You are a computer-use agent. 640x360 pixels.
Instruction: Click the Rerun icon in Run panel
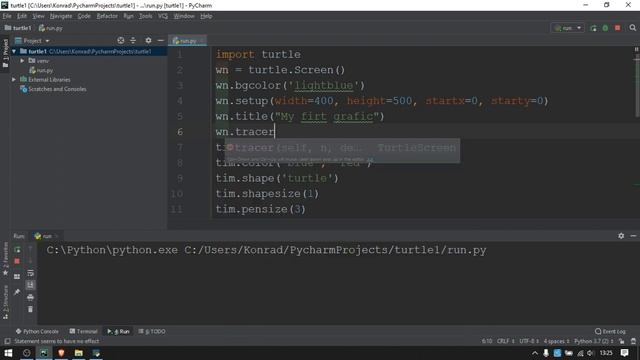[17, 249]
